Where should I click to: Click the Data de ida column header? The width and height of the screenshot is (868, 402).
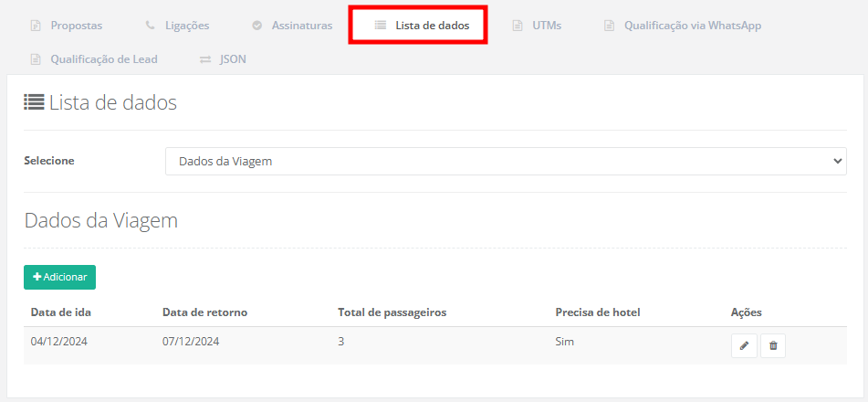pyautogui.click(x=61, y=312)
